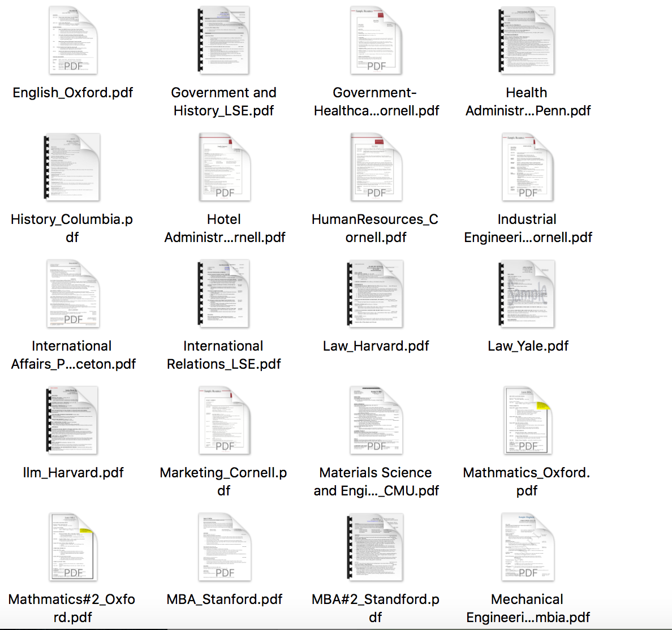Click the filename text "HumanResources_Cornell.pdf"
The height and width of the screenshot is (630, 672).
(x=376, y=228)
